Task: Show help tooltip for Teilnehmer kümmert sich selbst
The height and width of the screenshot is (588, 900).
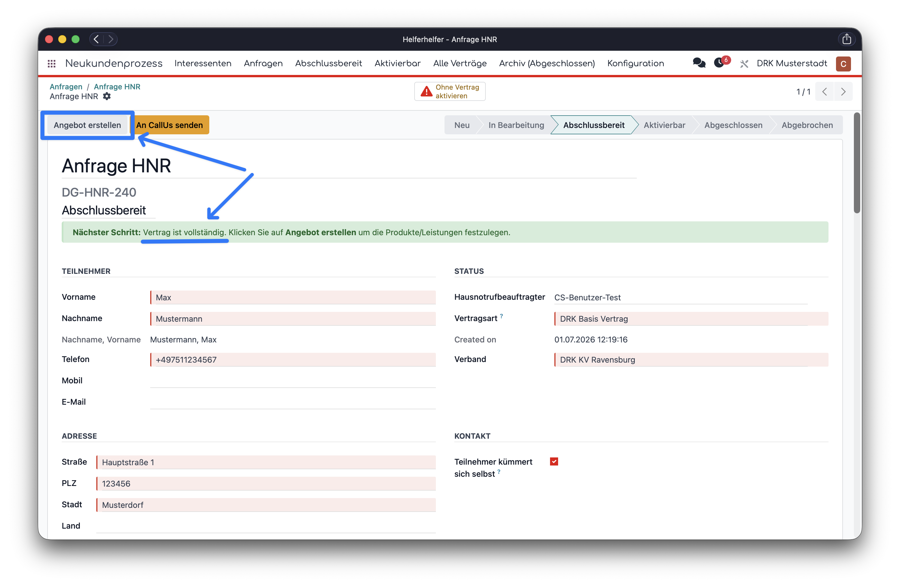Action: click(x=499, y=471)
